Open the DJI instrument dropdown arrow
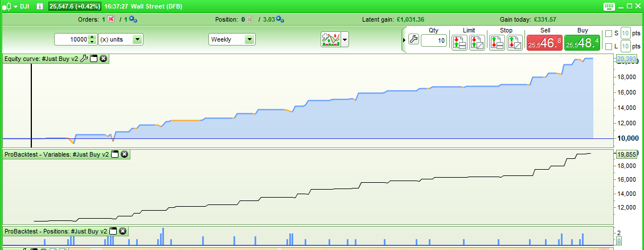 coord(15,7)
